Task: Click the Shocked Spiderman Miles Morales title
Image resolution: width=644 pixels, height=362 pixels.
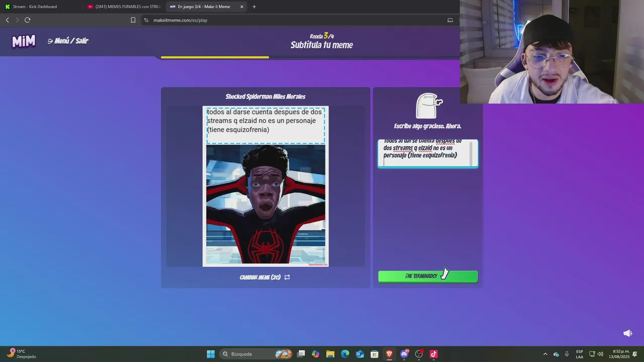Action: 265,97
